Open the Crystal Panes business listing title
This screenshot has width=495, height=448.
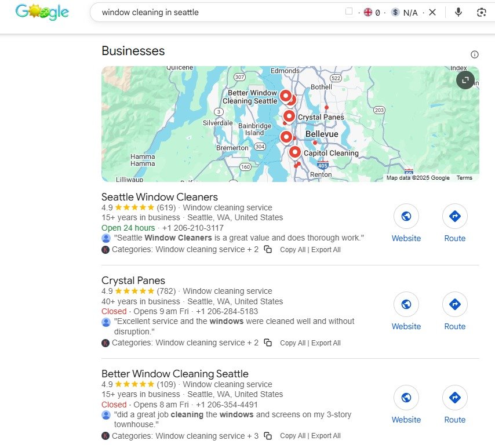pos(133,281)
